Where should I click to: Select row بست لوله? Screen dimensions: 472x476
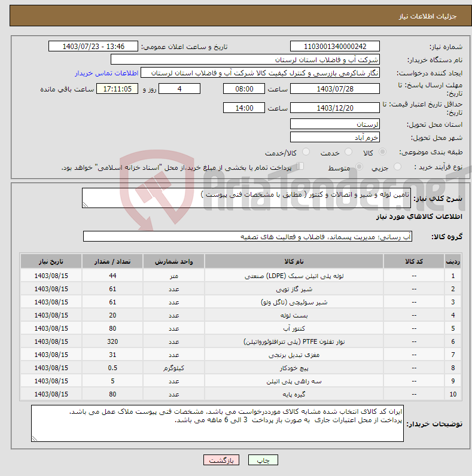[240, 315]
